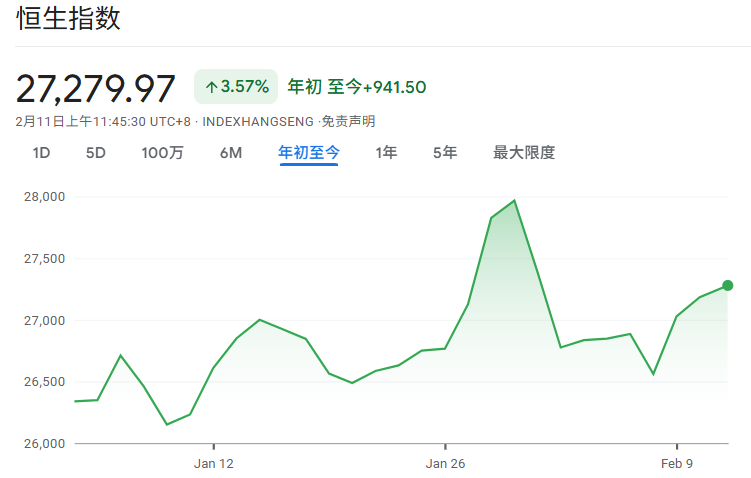Click the 27,000 axis label
The height and width of the screenshot is (478, 751).
point(45,320)
